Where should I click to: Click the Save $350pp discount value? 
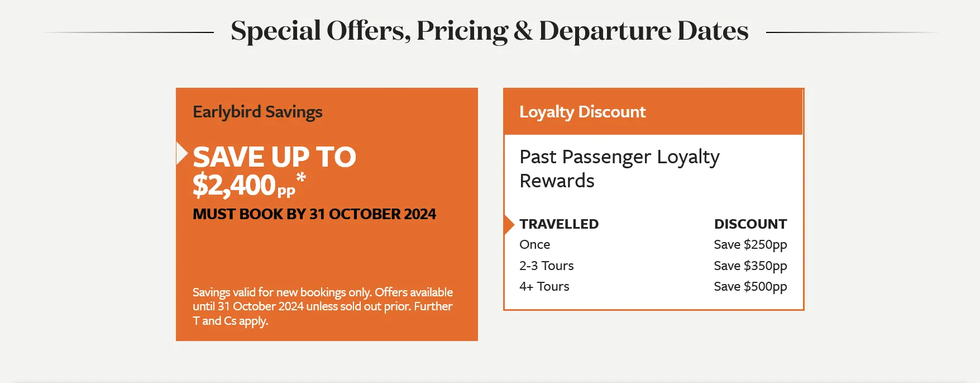(750, 266)
